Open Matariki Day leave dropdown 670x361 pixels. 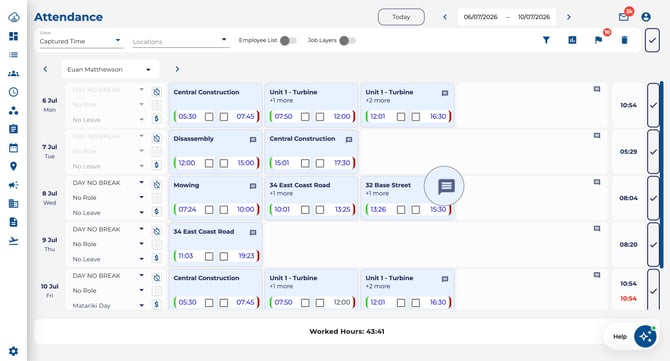[108, 305]
